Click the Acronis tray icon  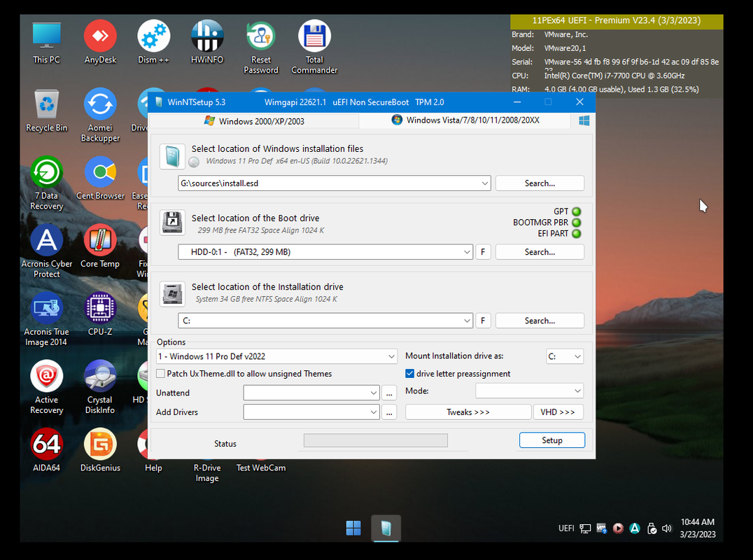[635, 528]
